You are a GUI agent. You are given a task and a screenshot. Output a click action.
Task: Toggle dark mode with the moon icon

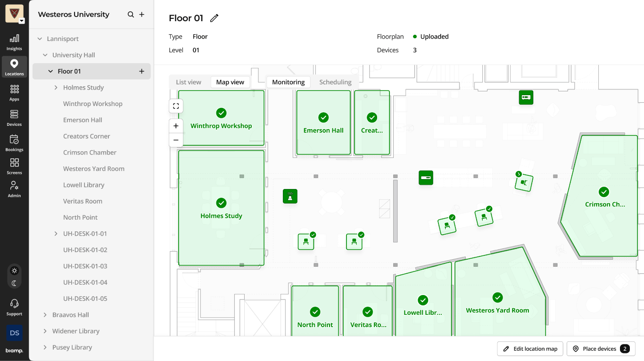pyautogui.click(x=14, y=283)
